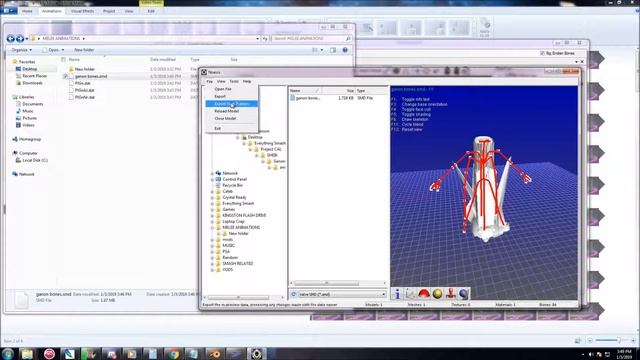
Task: Select PlGn.dat in the Explorer list
Action: (x=82, y=83)
